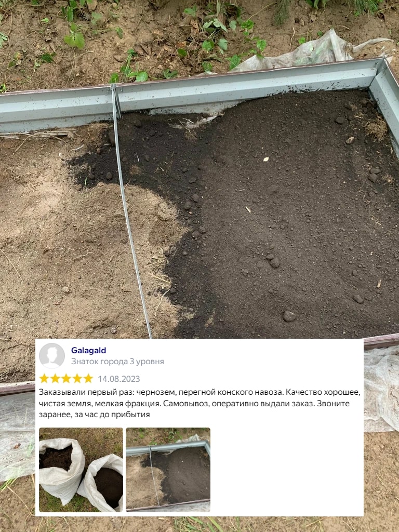Click the review text starting with 'Заказывали первый раз'
Screen dimensions: 399x532
point(199,403)
